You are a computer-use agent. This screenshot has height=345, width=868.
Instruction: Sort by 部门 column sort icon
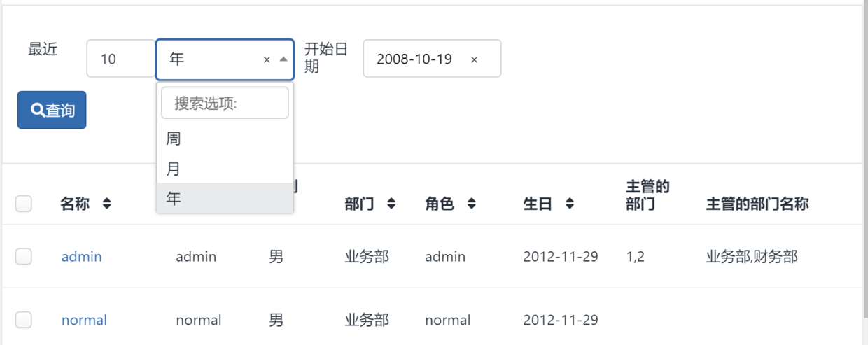coord(391,204)
